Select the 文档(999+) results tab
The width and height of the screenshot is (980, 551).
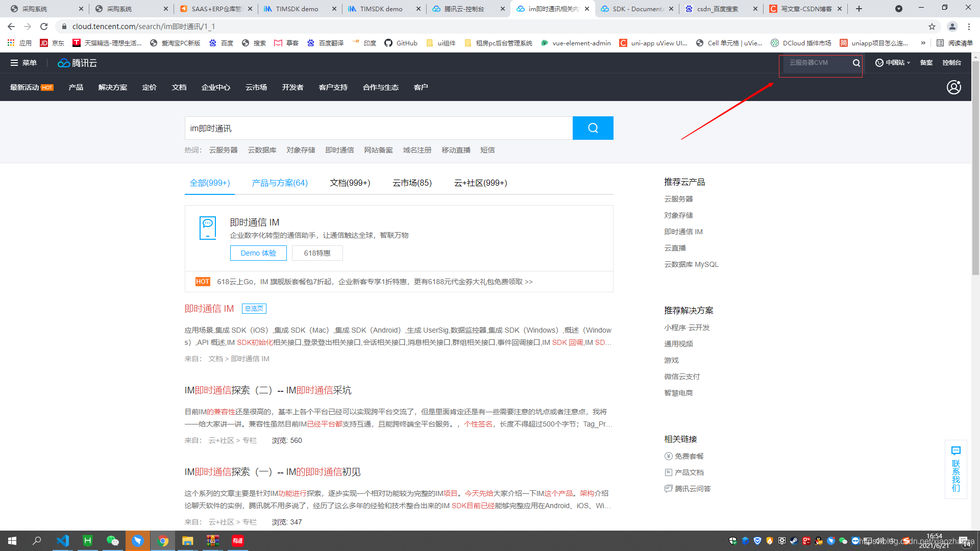click(350, 183)
